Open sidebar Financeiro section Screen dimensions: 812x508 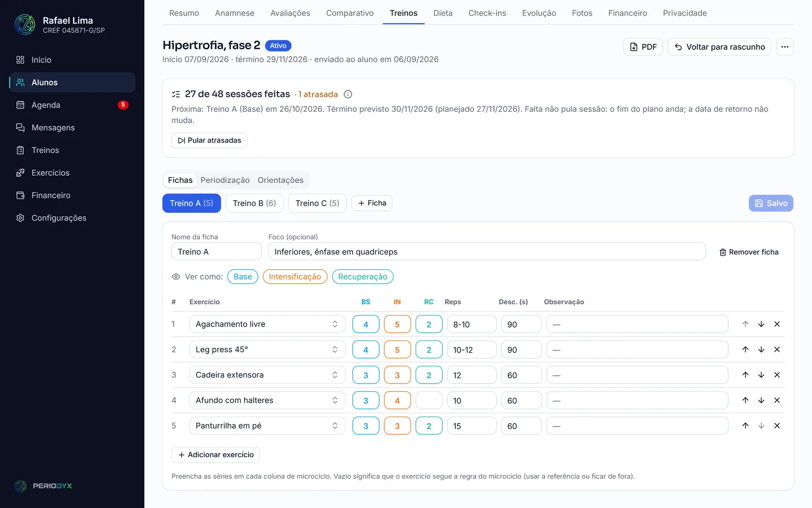click(72, 195)
